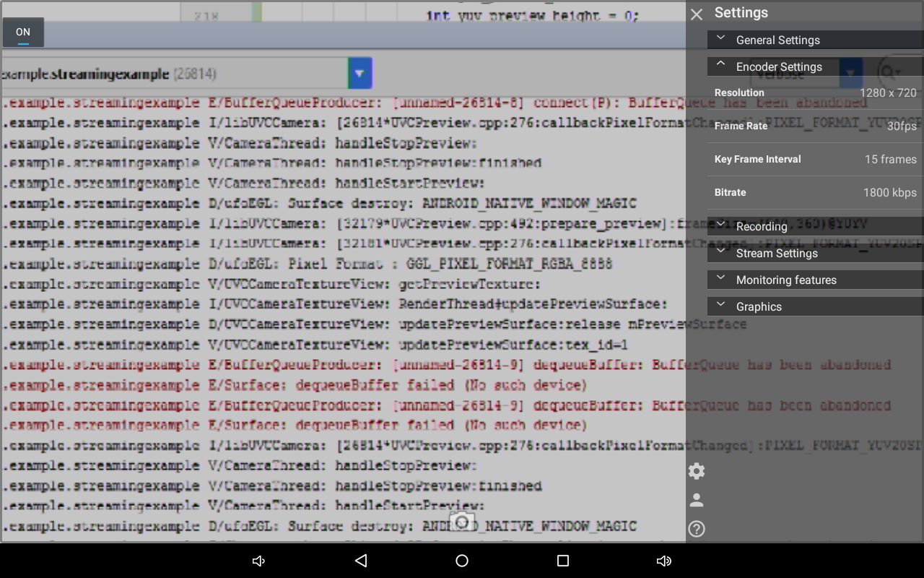Image resolution: width=924 pixels, height=578 pixels.
Task: Open the Verbose log level dropdown
Action: pyautogui.click(x=850, y=73)
